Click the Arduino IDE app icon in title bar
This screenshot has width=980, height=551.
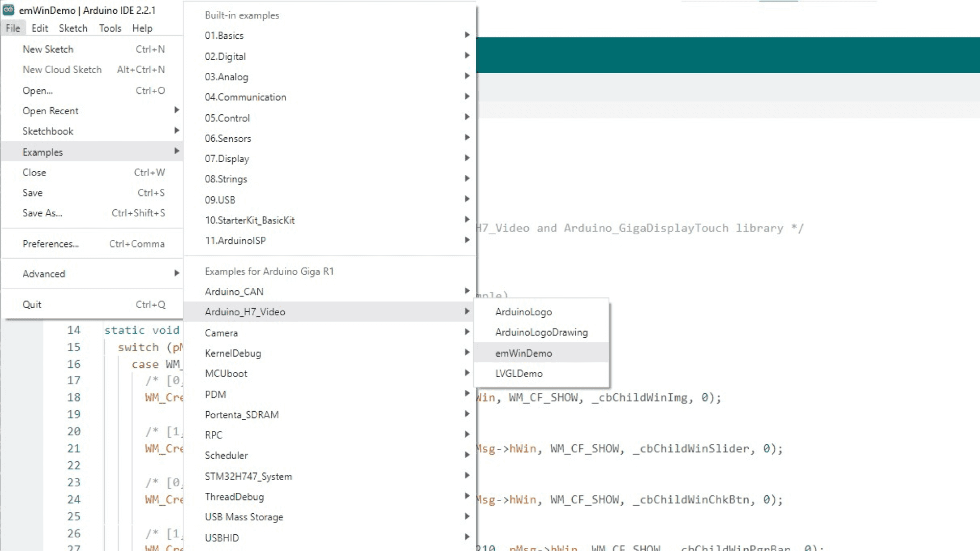(x=9, y=10)
